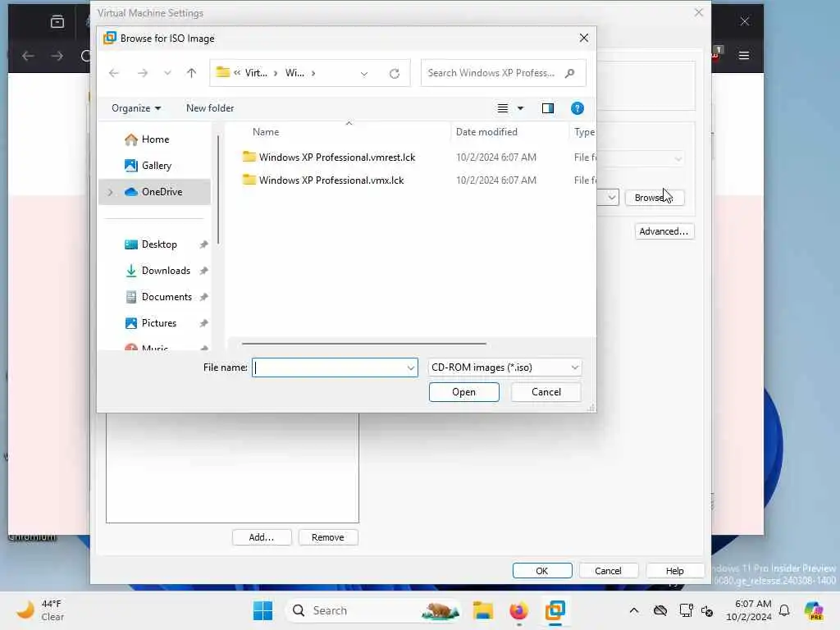Expand the OneDrive tree node

coord(111,192)
